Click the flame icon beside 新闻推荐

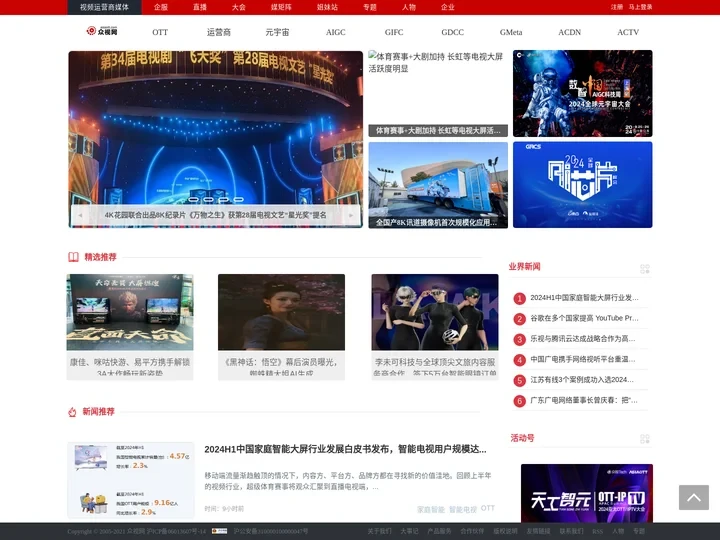pyautogui.click(x=72, y=412)
